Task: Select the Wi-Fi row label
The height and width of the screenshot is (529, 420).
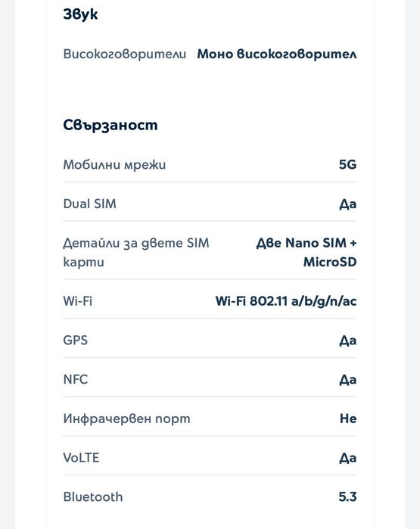Action: [x=78, y=301]
